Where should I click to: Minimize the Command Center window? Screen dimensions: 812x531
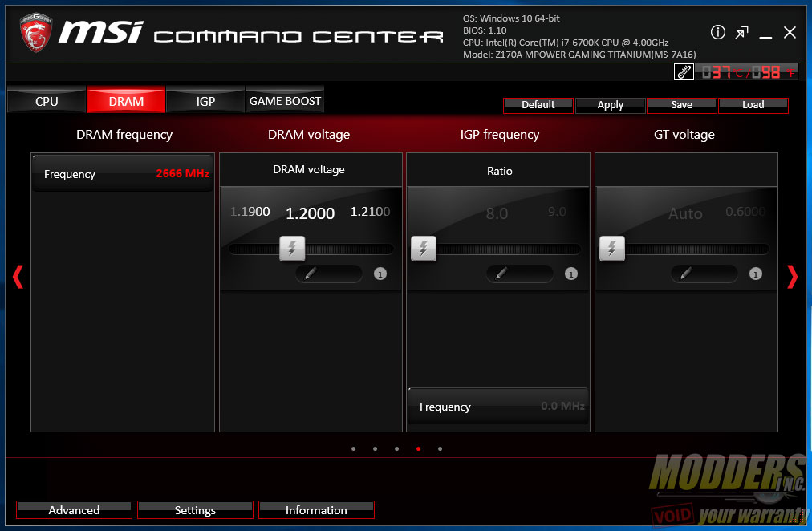[x=765, y=37]
